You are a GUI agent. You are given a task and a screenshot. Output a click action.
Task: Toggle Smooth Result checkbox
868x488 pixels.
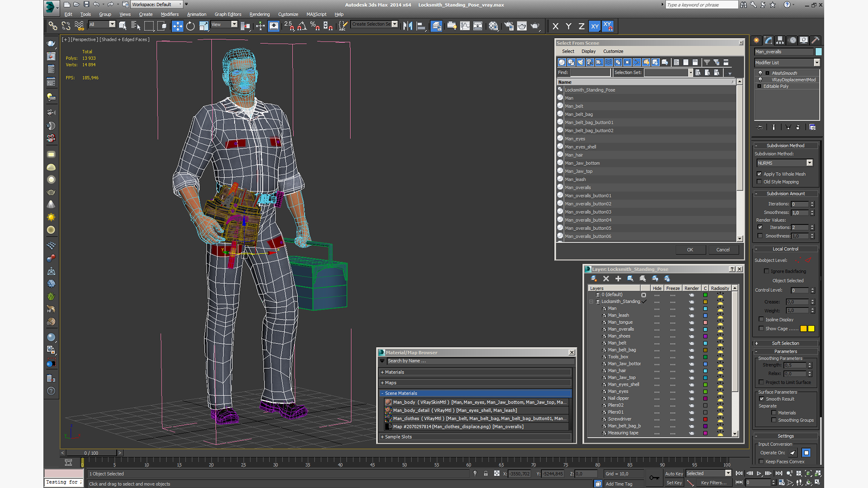pyautogui.click(x=762, y=399)
